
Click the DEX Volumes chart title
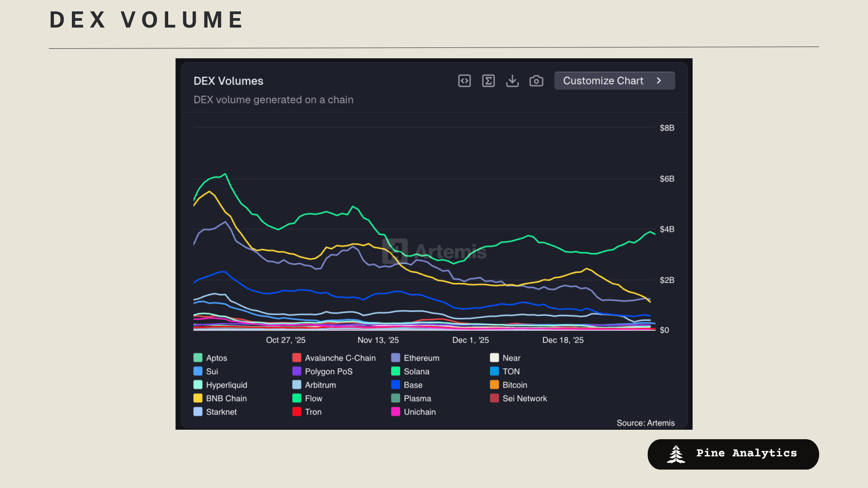(228, 81)
